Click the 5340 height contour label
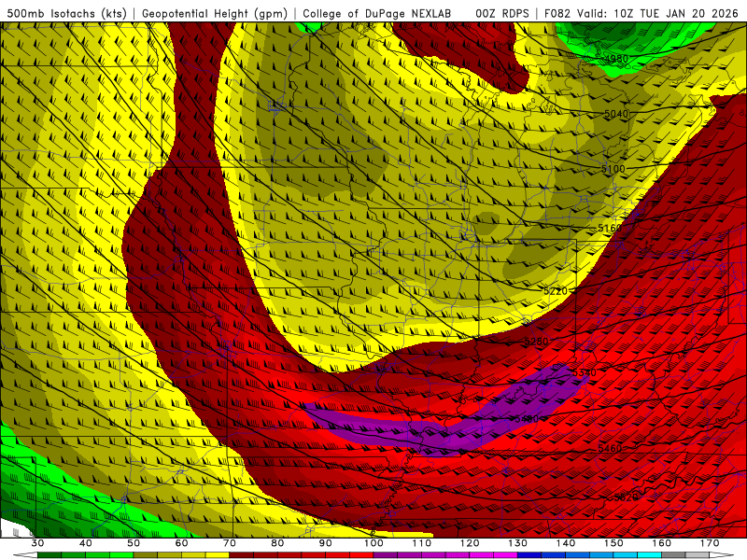Screen dimensions: 747x560 [584, 371]
